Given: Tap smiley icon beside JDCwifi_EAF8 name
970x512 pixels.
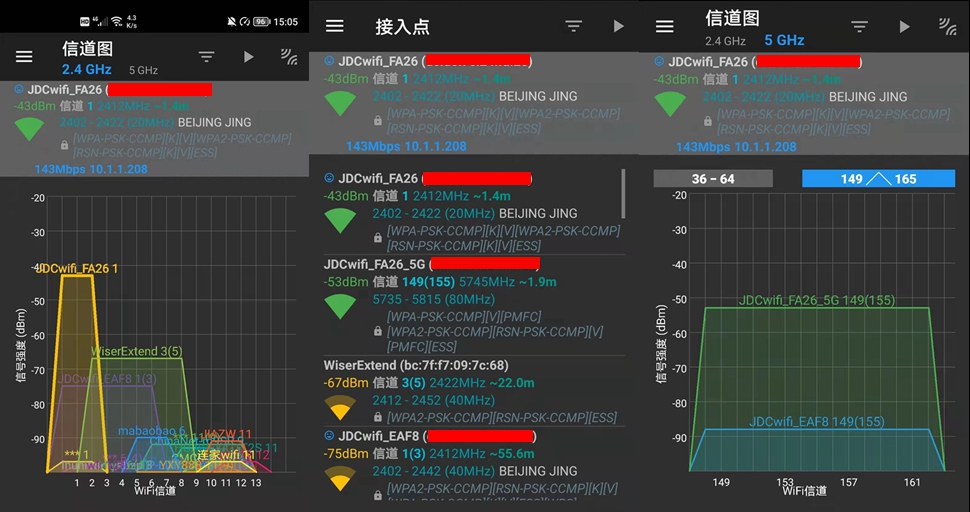Looking at the screenshot, I should tap(329, 435).
